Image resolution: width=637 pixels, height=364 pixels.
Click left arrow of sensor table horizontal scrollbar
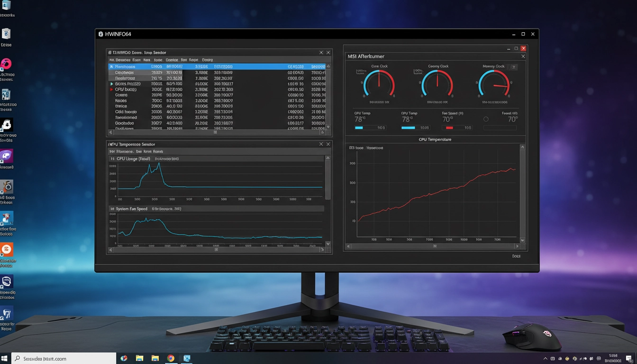point(111,133)
